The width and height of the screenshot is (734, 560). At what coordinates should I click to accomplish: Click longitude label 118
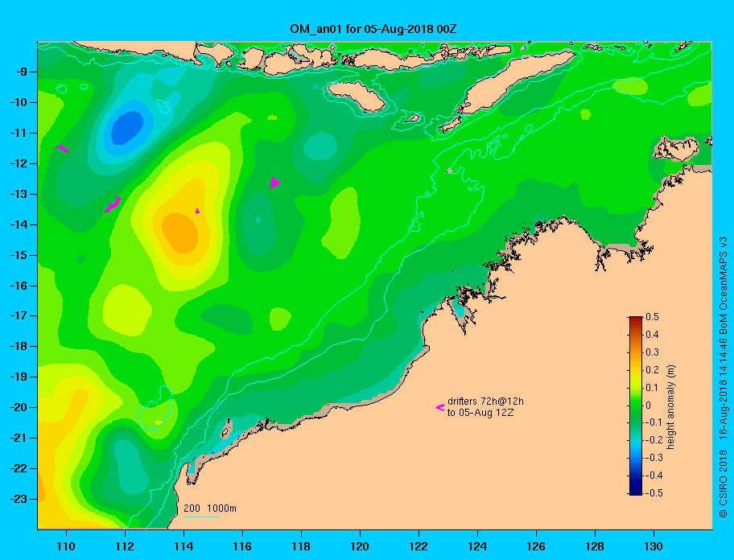click(301, 546)
